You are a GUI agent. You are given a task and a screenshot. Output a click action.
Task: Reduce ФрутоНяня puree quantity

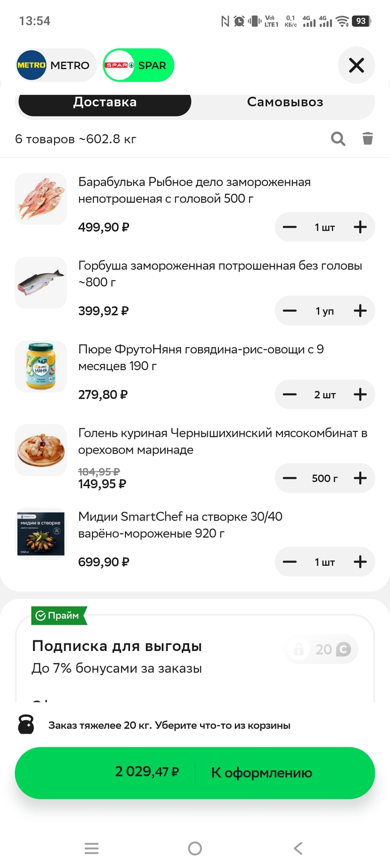point(290,394)
